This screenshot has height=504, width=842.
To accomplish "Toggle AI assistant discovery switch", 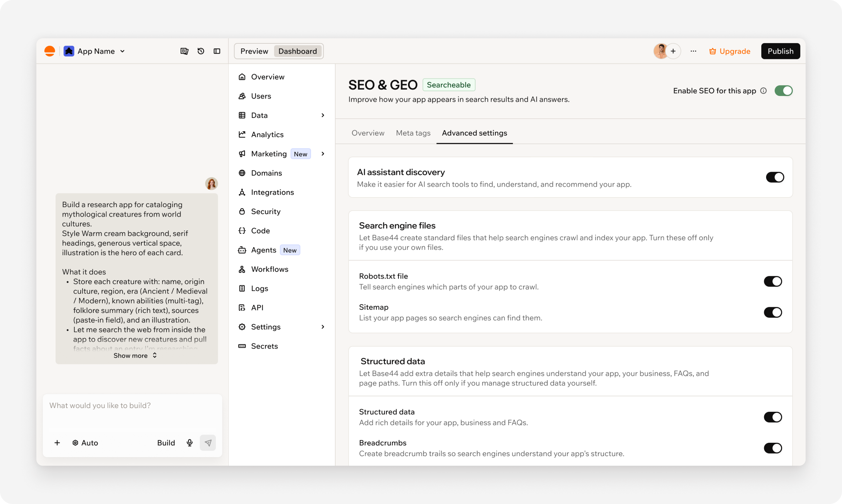I will tap(775, 177).
